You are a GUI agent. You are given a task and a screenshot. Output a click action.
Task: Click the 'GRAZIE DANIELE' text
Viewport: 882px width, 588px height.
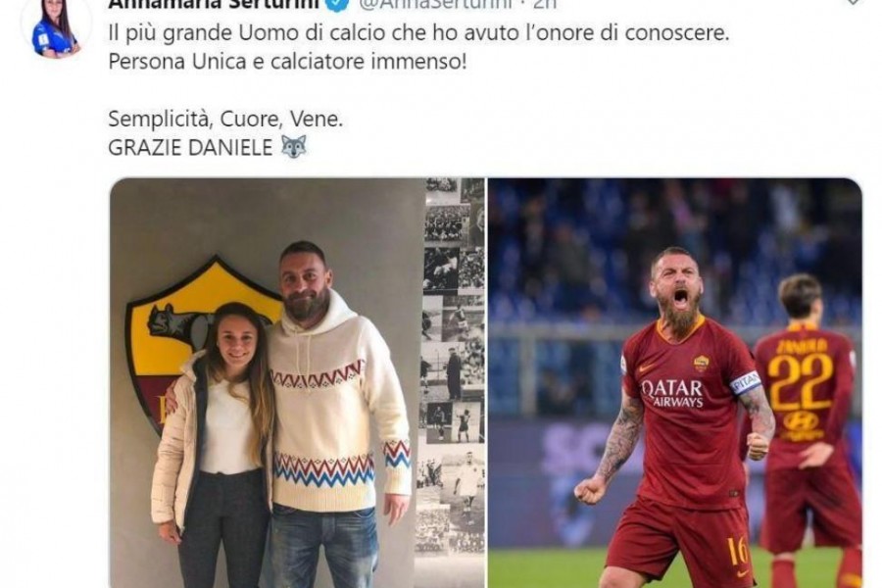pyautogui.click(x=190, y=147)
